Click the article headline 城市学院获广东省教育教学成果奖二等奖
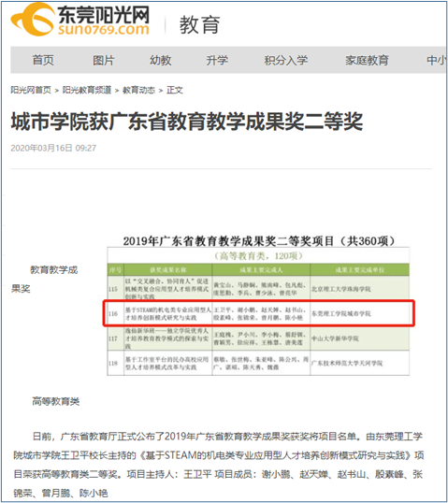448x503 pixels. (187, 122)
